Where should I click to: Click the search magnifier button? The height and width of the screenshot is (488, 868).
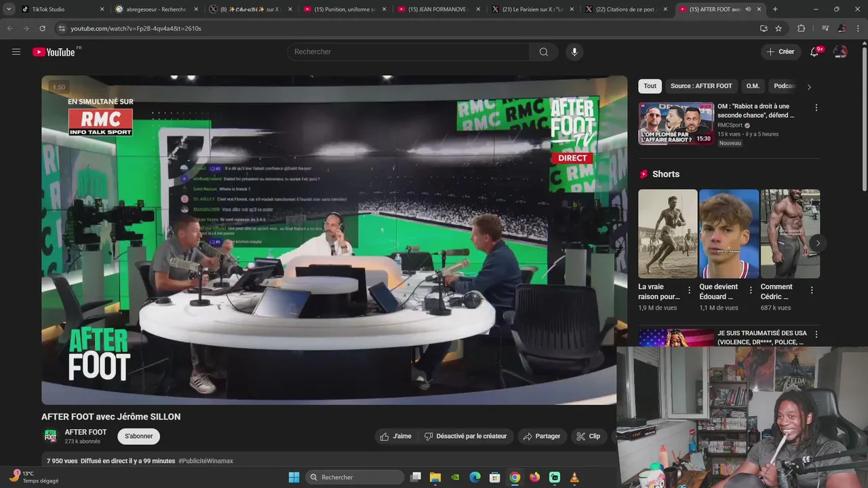click(544, 52)
